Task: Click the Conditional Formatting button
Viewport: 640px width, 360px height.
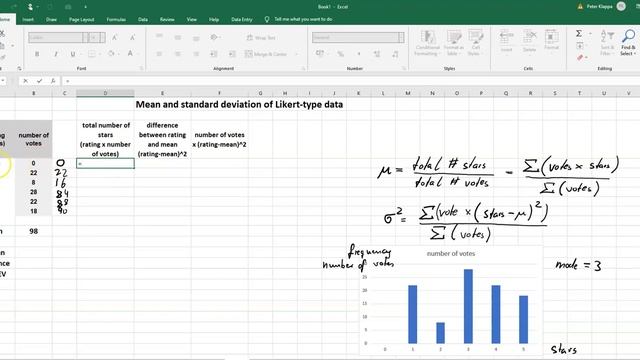Action: tap(427, 42)
